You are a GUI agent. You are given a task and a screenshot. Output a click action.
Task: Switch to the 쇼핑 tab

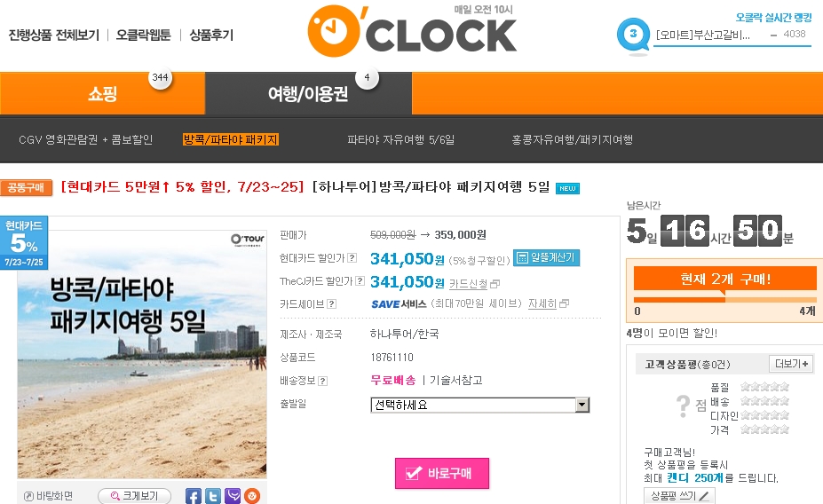point(102,93)
